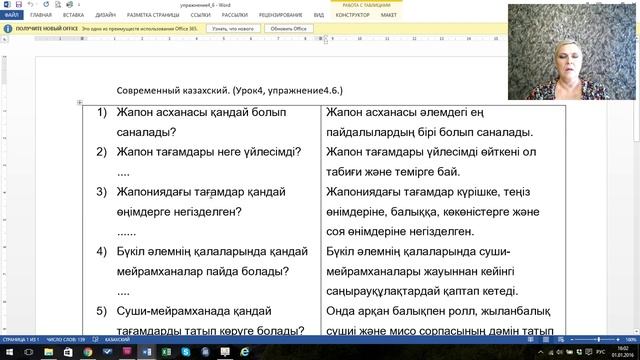Open the ФАЙЛ (File) tab
The height and width of the screenshot is (360, 640).
pos(11,15)
